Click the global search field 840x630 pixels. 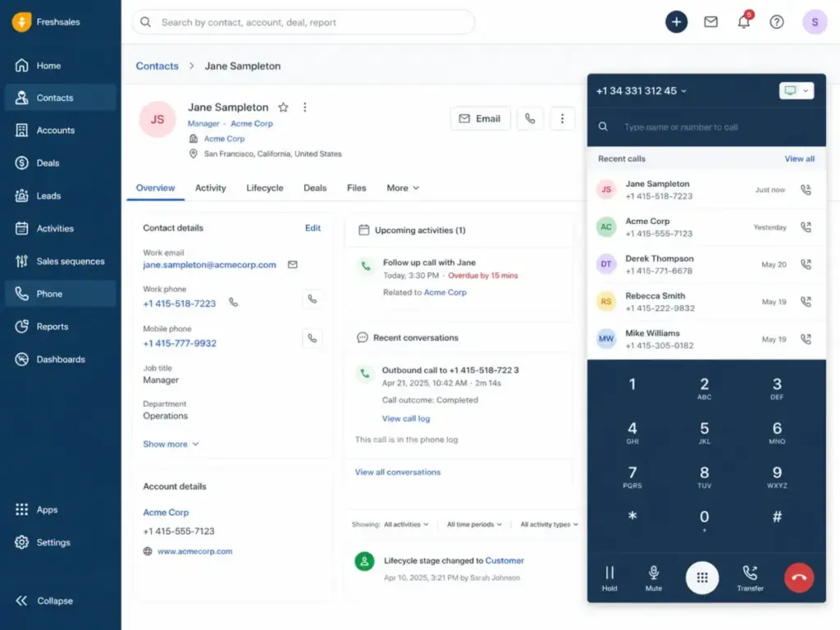[304, 22]
